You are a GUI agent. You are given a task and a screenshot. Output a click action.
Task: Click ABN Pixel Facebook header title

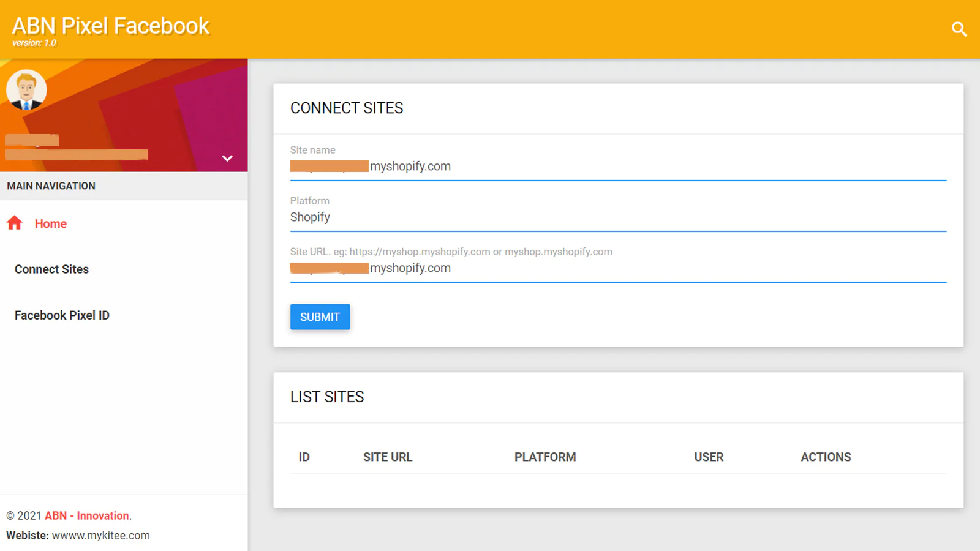111,26
